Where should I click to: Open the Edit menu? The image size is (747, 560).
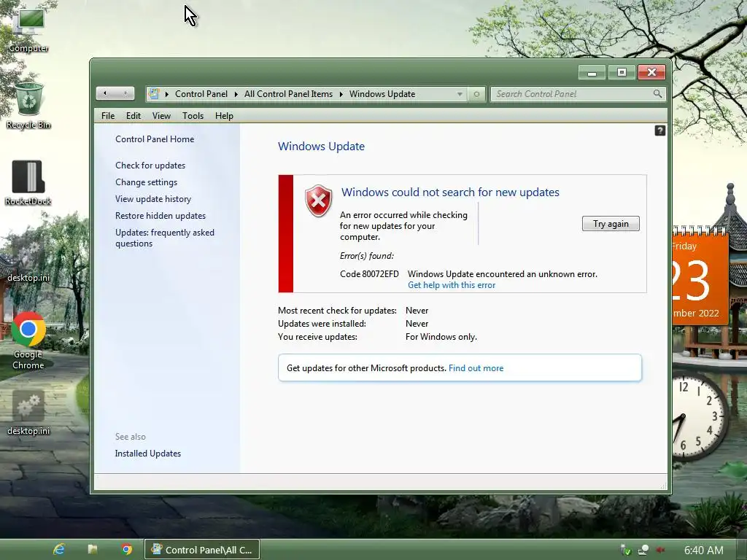(x=133, y=116)
